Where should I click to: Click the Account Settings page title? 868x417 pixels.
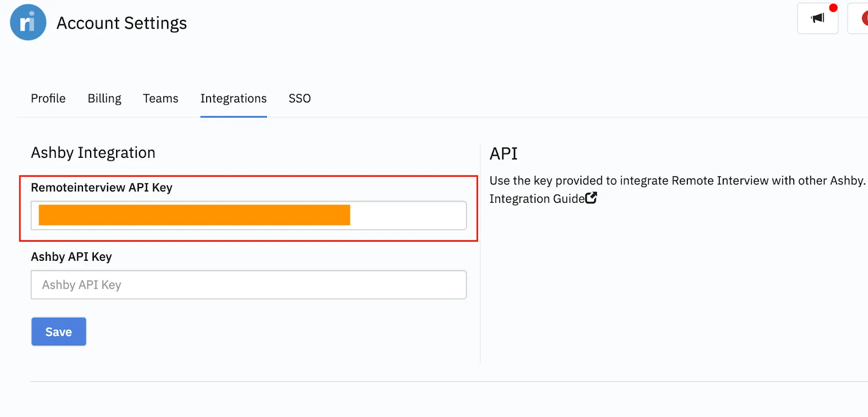[122, 23]
